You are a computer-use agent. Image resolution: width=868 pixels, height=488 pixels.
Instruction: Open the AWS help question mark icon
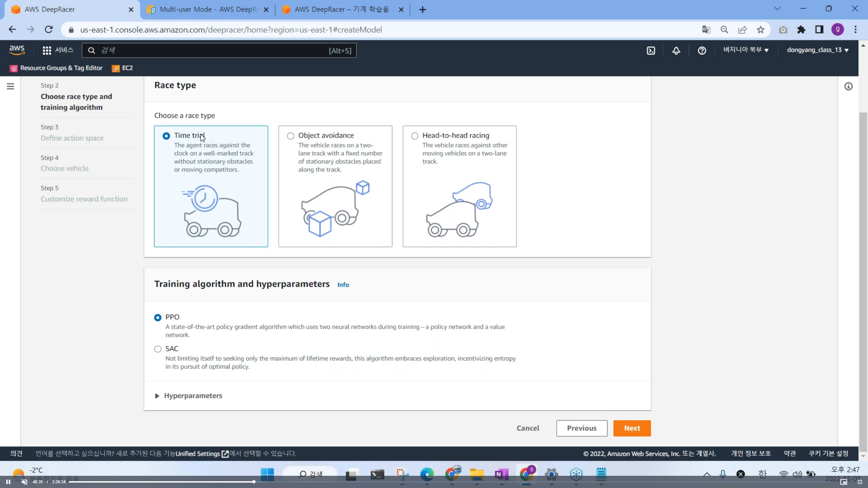pos(702,50)
